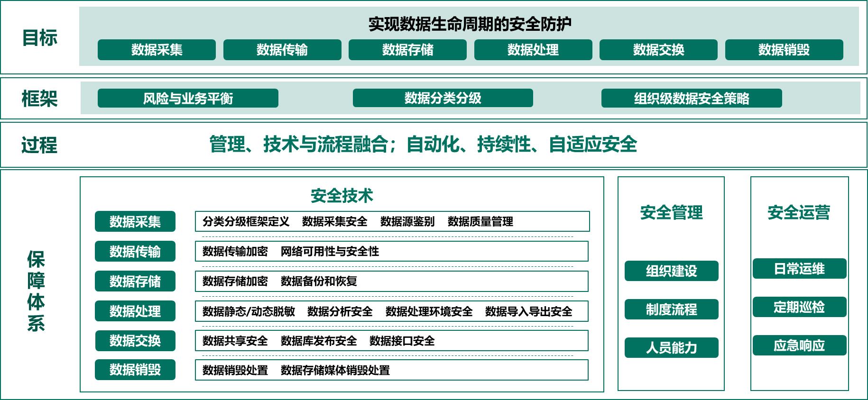
Task: Click the text 数据源鉴别
Action: point(407,221)
